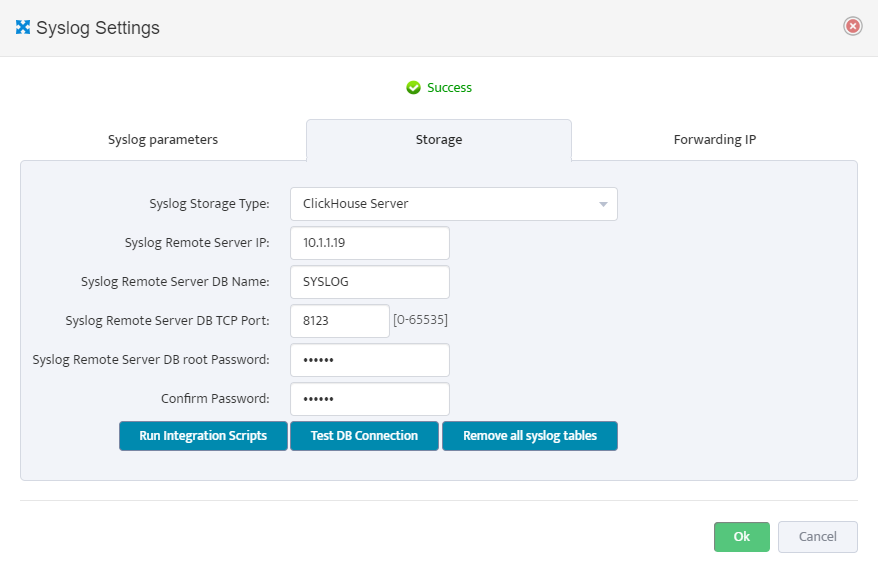Open the ClickHouse Server combo box
Screen dimensions: 878x572
(454, 204)
